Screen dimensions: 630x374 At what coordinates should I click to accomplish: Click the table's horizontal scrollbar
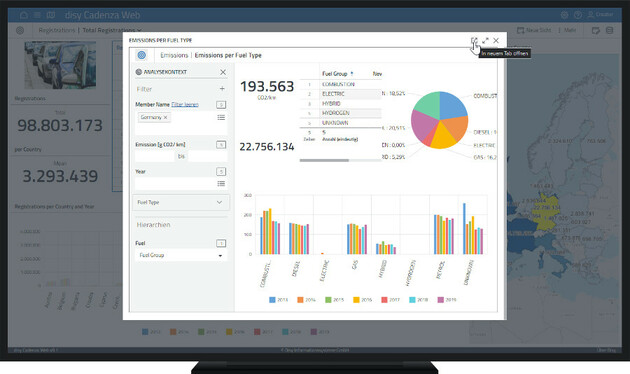click(324, 161)
